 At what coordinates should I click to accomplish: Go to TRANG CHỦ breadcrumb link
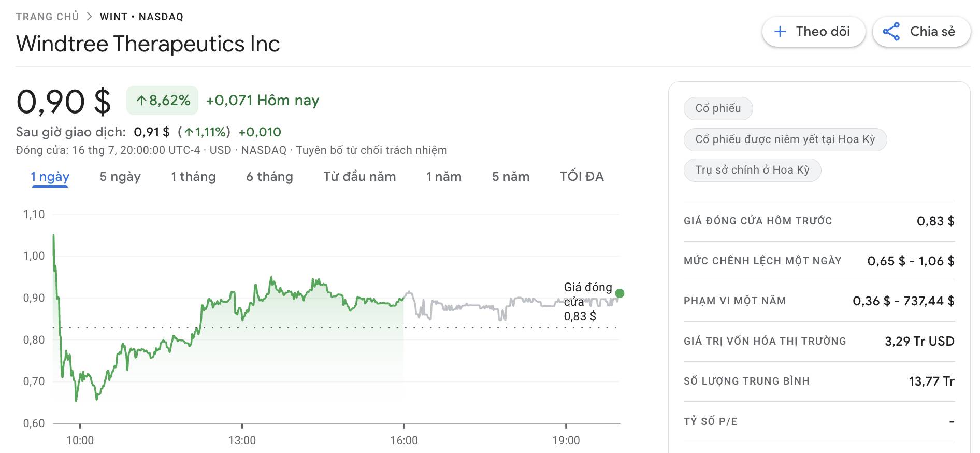tap(47, 17)
